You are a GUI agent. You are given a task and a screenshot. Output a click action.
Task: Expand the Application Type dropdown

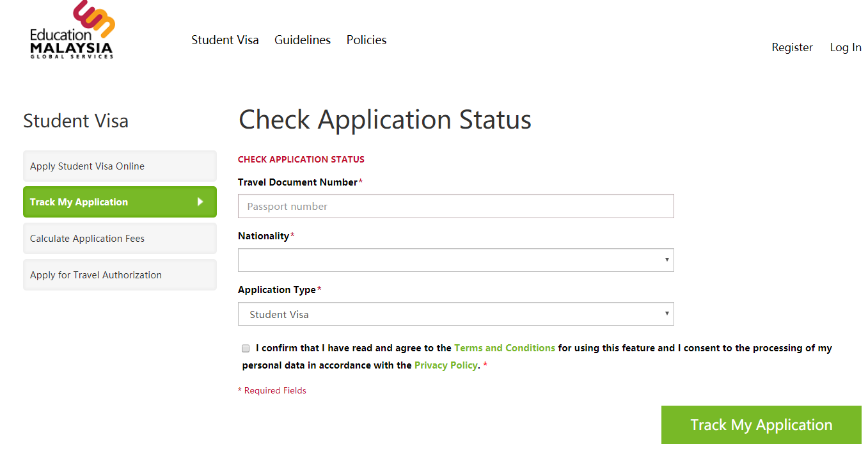(x=455, y=314)
